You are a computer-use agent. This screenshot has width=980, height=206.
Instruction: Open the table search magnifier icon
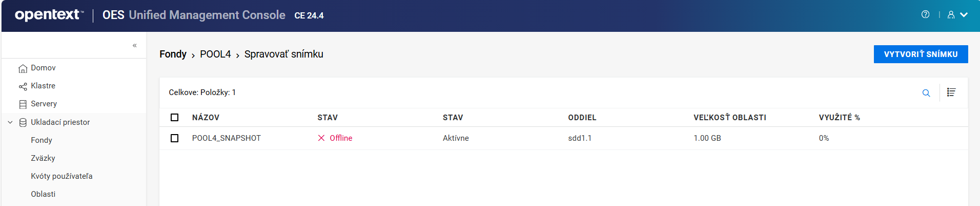tap(926, 93)
